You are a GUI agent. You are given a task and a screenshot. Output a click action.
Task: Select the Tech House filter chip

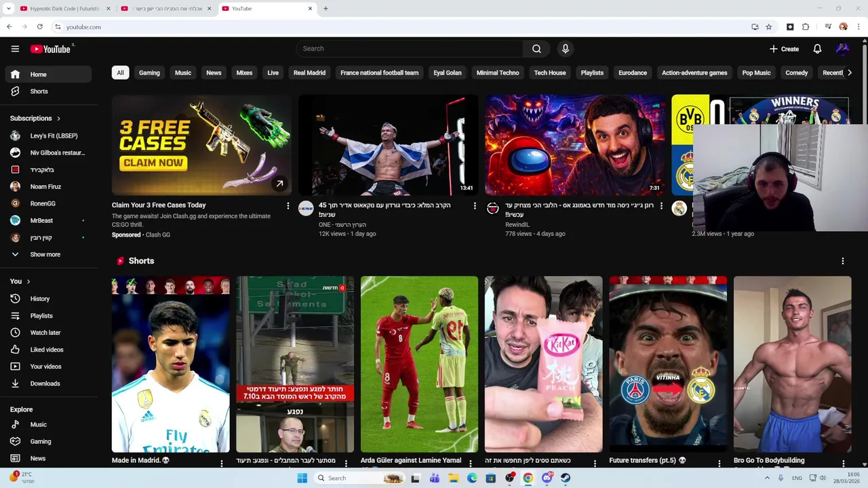click(x=550, y=73)
